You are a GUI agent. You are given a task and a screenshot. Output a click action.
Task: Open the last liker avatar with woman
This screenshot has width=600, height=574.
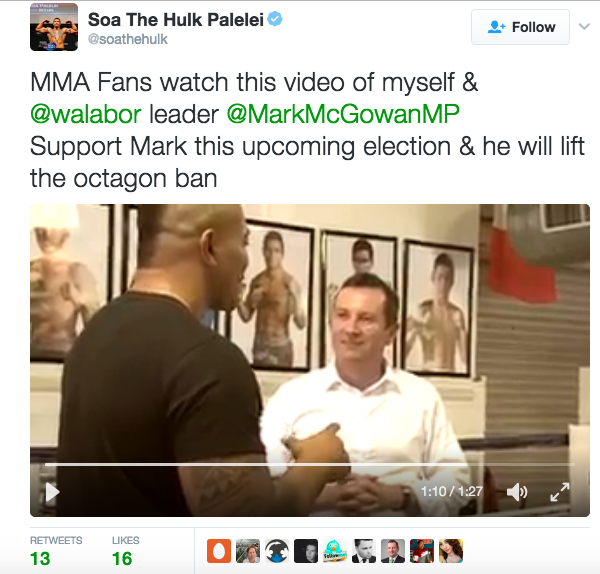click(451, 551)
